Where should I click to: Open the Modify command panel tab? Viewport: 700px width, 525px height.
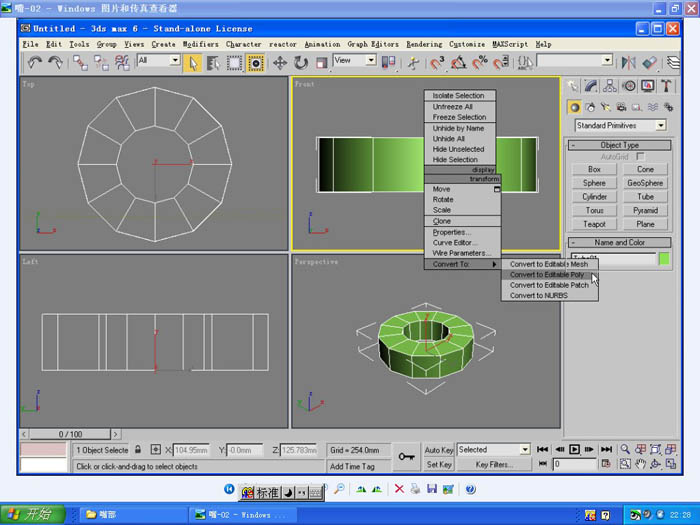click(592, 87)
